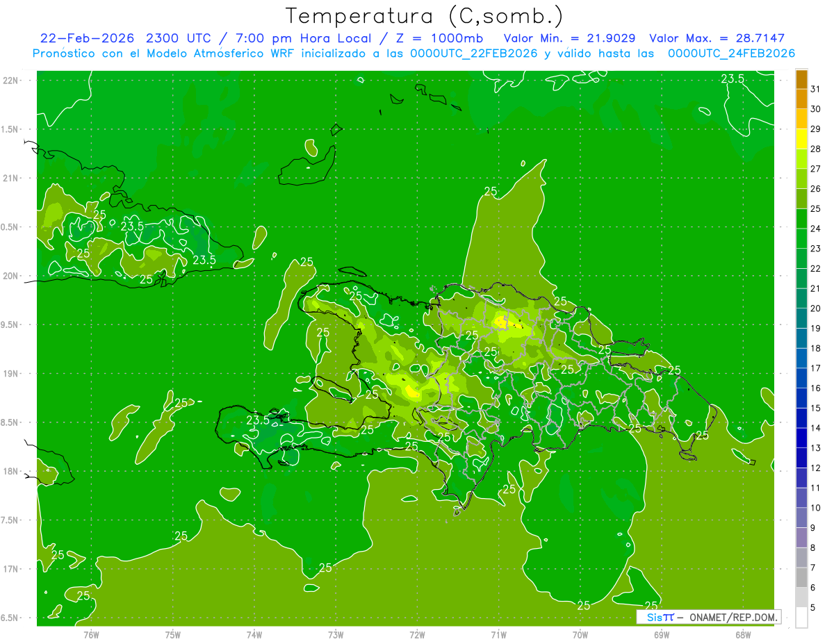The image size is (834, 644).
Task: Click the purple swatch between 9 and 10
Action: click(801, 518)
